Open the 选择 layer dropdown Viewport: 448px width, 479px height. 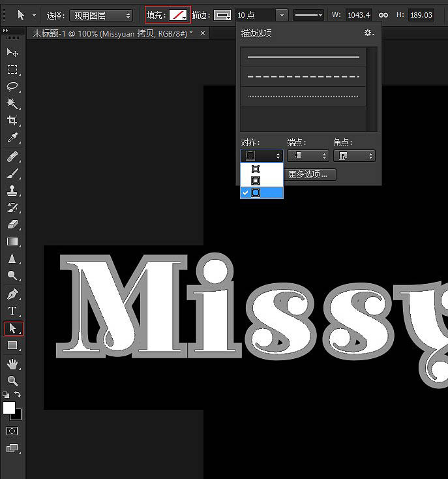tap(101, 15)
